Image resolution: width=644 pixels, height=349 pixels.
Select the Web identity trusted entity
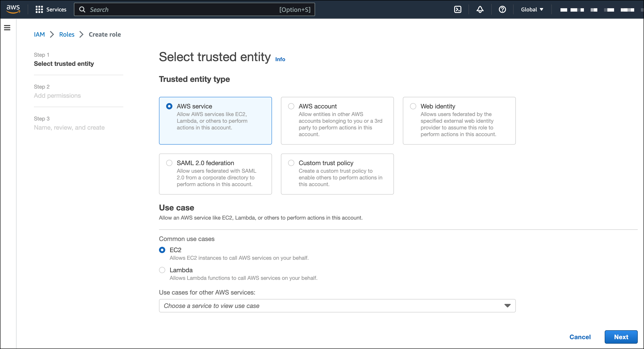(413, 106)
